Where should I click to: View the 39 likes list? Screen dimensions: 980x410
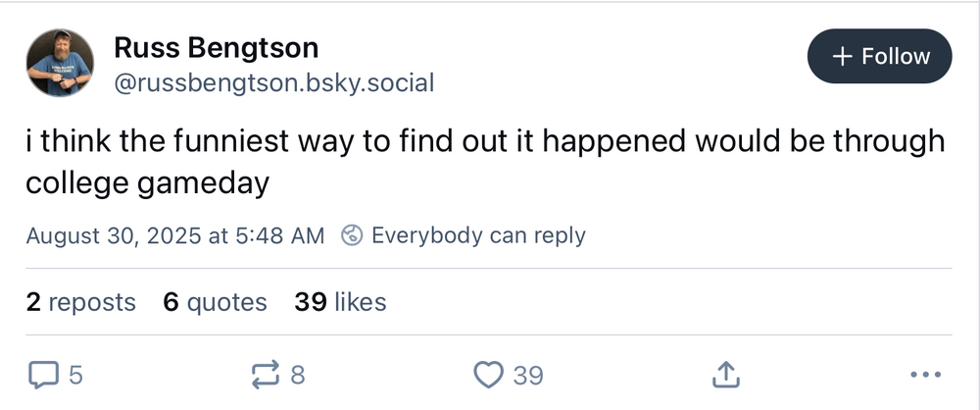tap(340, 302)
